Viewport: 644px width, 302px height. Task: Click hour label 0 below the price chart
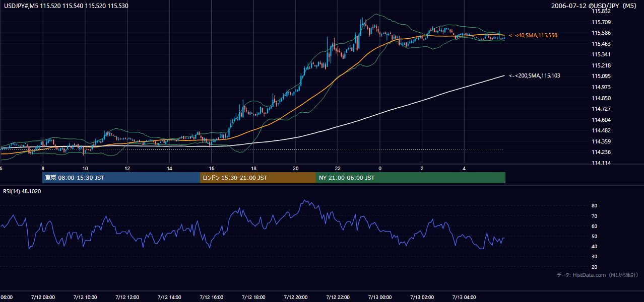pyautogui.click(x=380, y=168)
